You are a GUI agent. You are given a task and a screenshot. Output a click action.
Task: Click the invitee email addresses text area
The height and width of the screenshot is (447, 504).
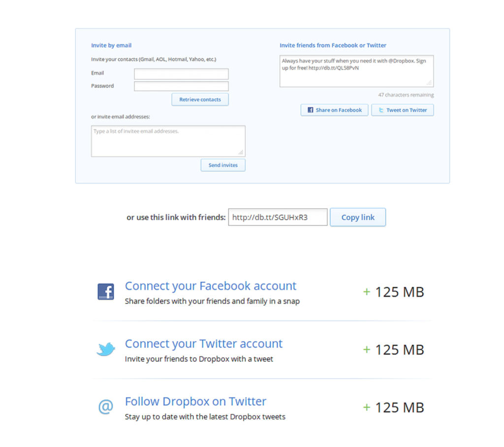coord(168,141)
